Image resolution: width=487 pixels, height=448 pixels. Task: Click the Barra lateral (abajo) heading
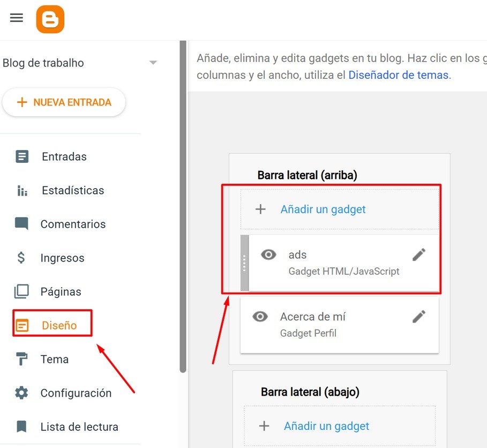point(310,392)
